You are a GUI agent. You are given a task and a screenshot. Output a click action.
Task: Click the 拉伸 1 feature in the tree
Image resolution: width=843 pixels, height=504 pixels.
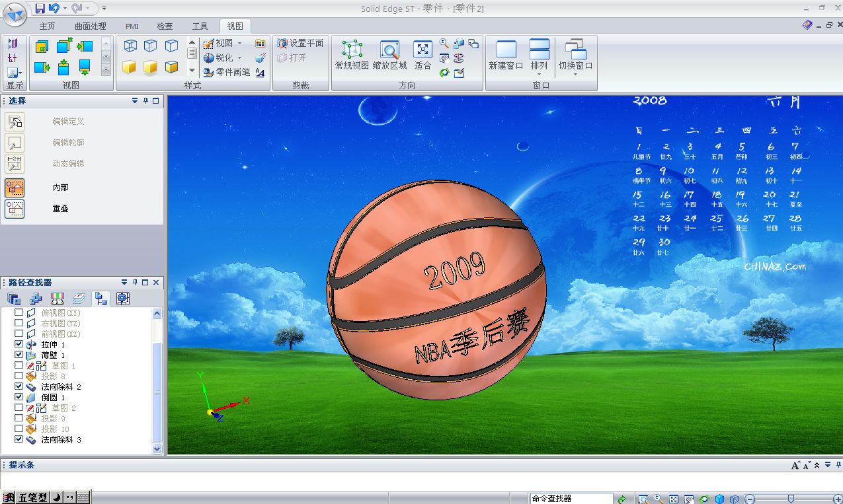pos(54,345)
